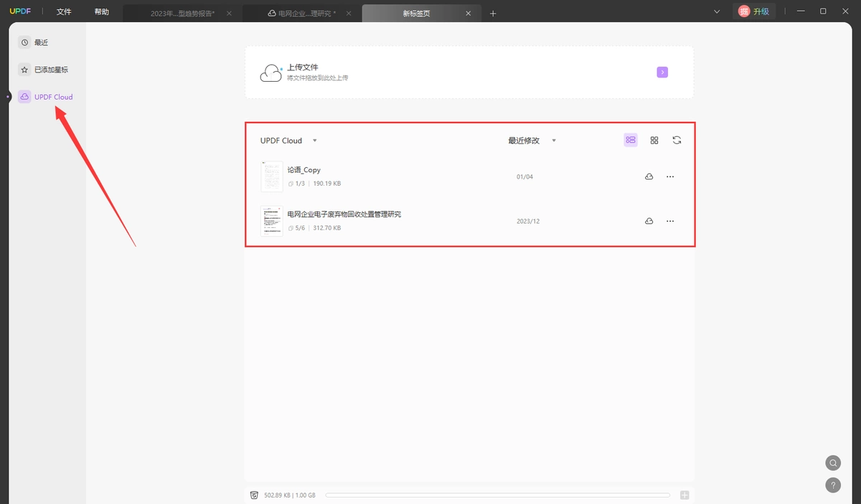This screenshot has height=504, width=861.
Task: Open the search magnifier button
Action: point(832,462)
